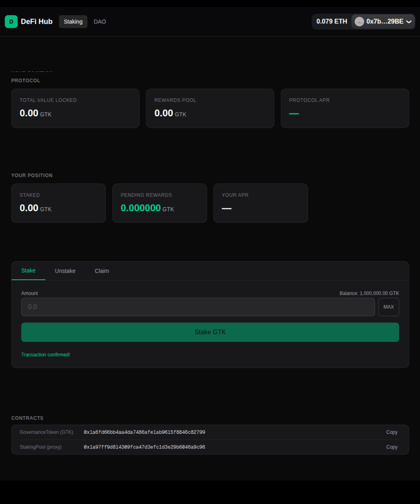The width and height of the screenshot is (420, 504).
Task: Click the Total Value Locked card
Action: tap(75, 108)
